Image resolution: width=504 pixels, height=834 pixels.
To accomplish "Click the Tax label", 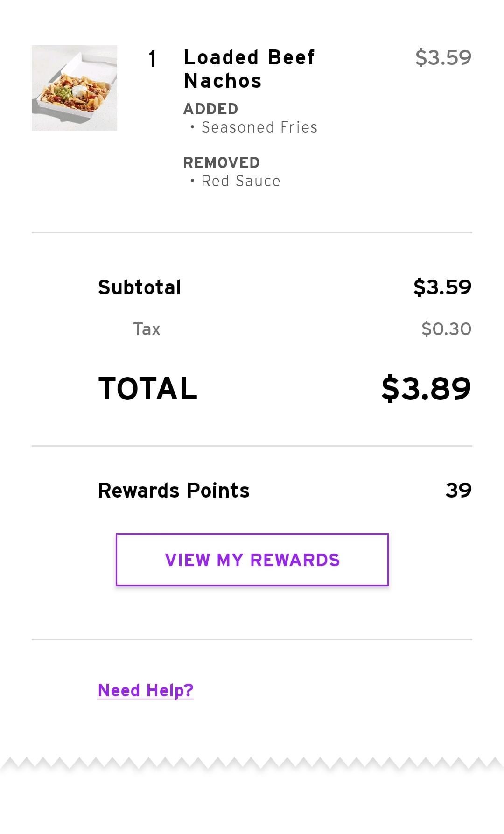I will tap(147, 329).
